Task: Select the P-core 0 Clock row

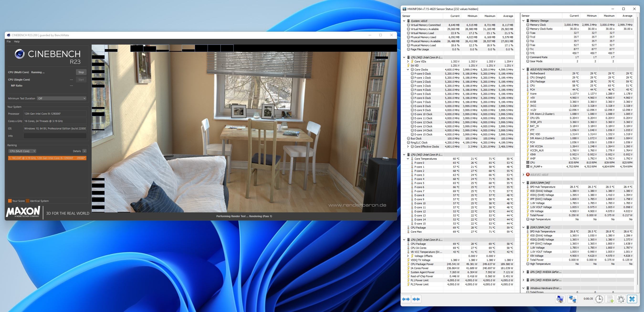Action: [x=458, y=74]
